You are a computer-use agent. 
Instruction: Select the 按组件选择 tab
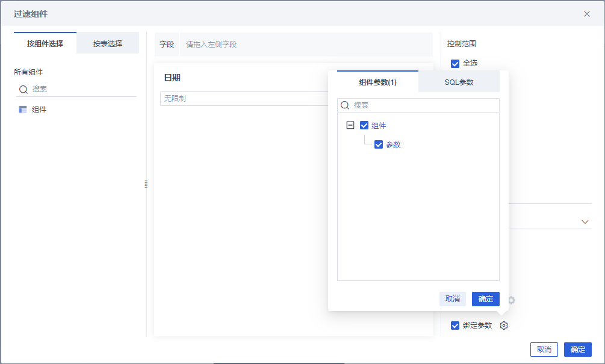(x=45, y=43)
